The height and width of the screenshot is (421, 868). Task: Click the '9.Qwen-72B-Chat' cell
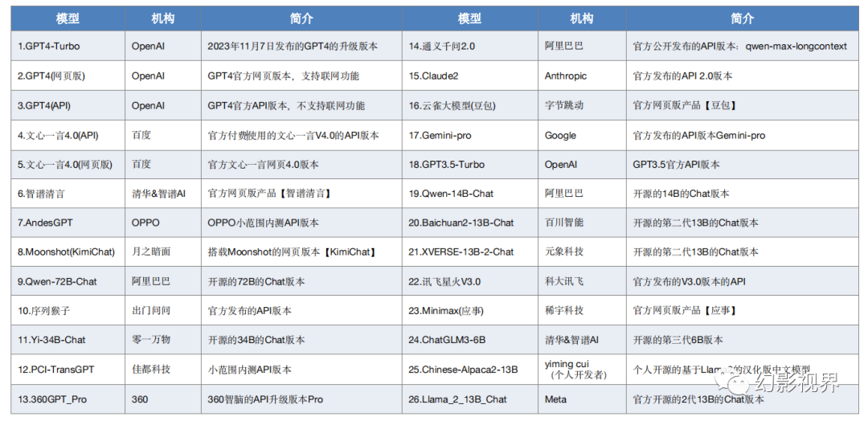pyautogui.click(x=68, y=281)
